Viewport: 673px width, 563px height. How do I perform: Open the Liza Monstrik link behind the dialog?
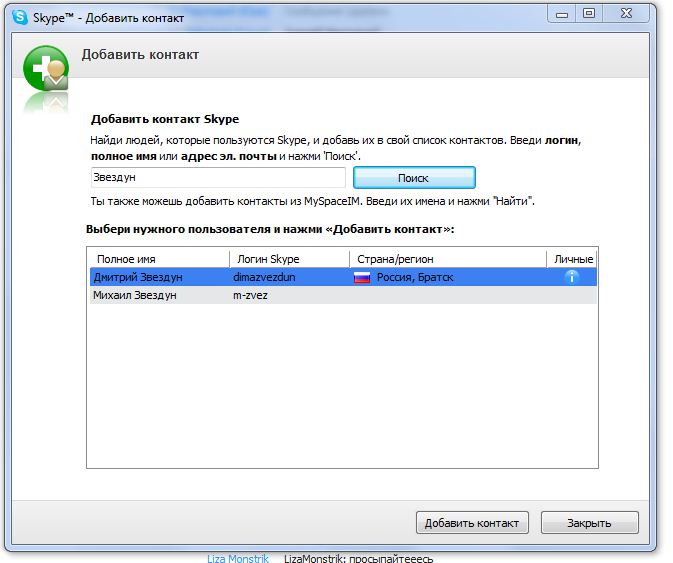tap(238, 558)
